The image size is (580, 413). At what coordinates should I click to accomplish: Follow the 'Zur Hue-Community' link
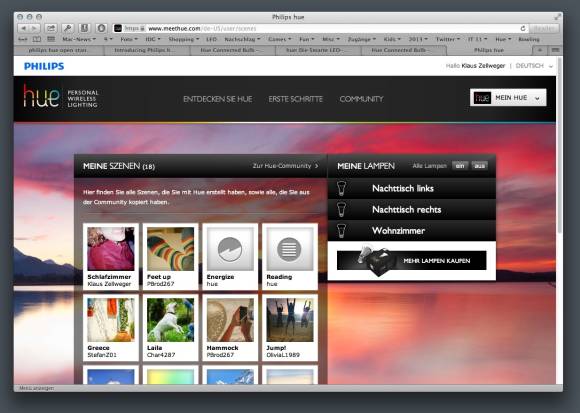click(285, 166)
